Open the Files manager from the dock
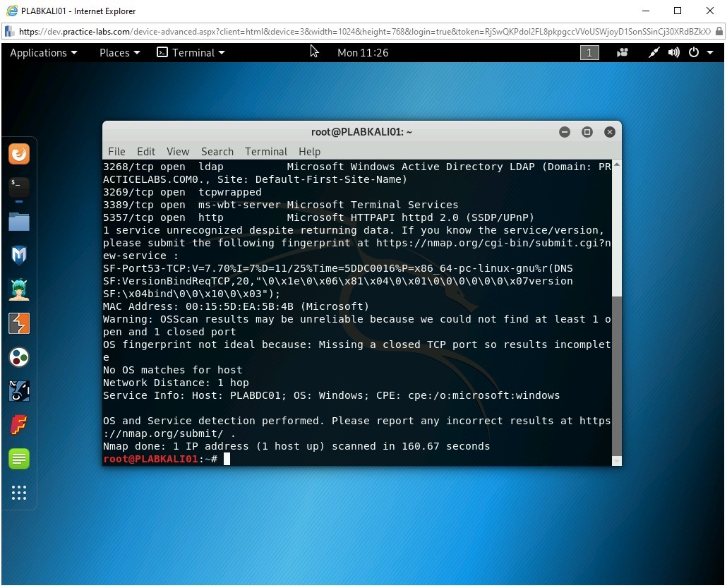Image resolution: width=727 pixels, height=588 pixels. coord(19,221)
